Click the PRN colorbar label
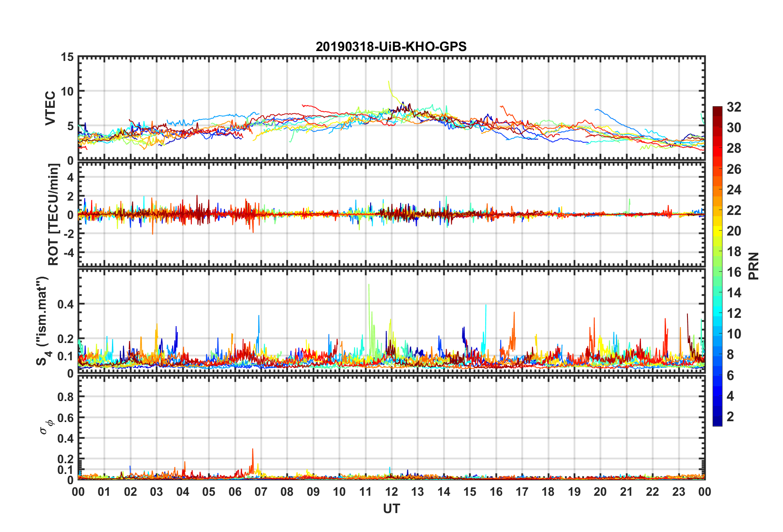Viewport: 783px width, 532px height. 753,266
